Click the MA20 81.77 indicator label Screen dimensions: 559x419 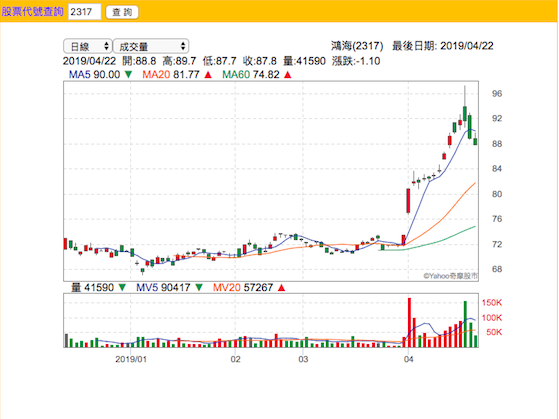click(171, 75)
